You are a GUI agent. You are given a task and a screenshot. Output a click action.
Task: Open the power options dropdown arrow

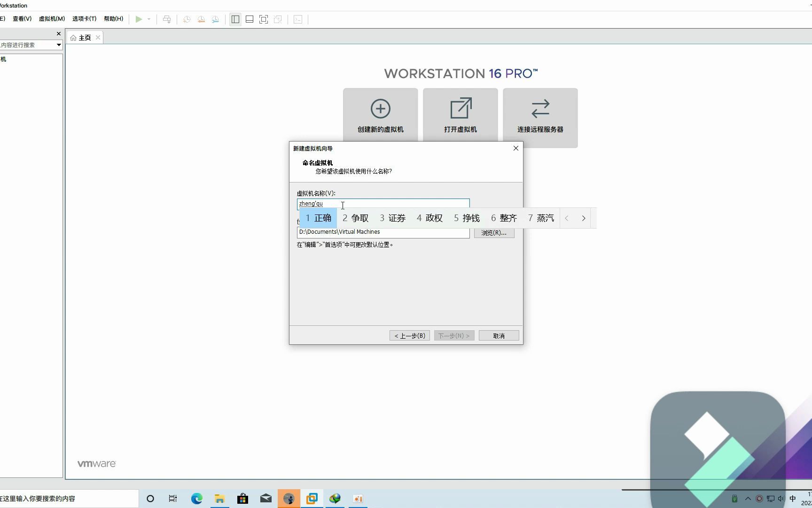click(149, 19)
